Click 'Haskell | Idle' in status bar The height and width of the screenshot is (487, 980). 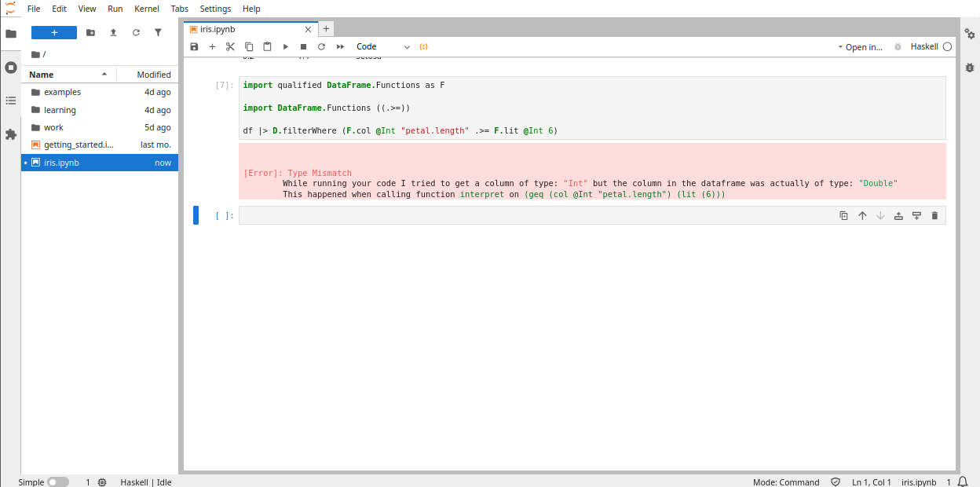(146, 482)
